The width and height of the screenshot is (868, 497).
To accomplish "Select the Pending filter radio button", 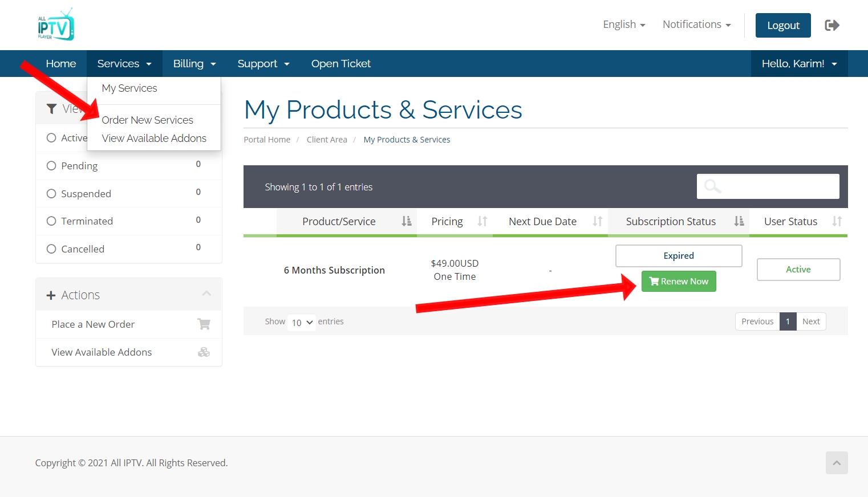I will click(x=51, y=166).
